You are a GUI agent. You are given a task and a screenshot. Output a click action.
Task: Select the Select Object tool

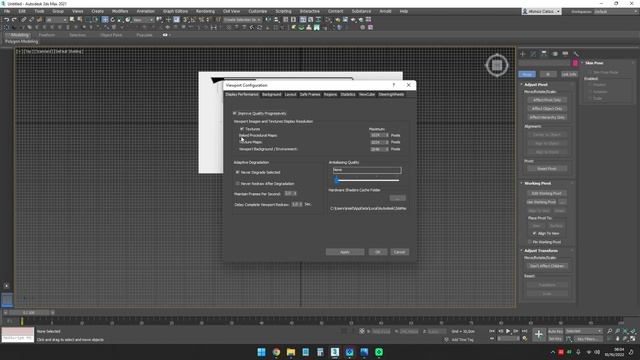pos(72,20)
